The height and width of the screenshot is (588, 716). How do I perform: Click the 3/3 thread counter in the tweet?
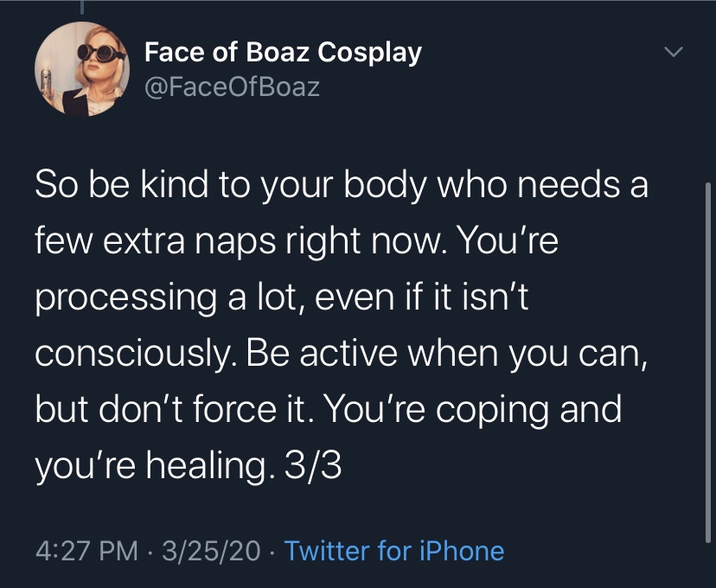pos(313,467)
